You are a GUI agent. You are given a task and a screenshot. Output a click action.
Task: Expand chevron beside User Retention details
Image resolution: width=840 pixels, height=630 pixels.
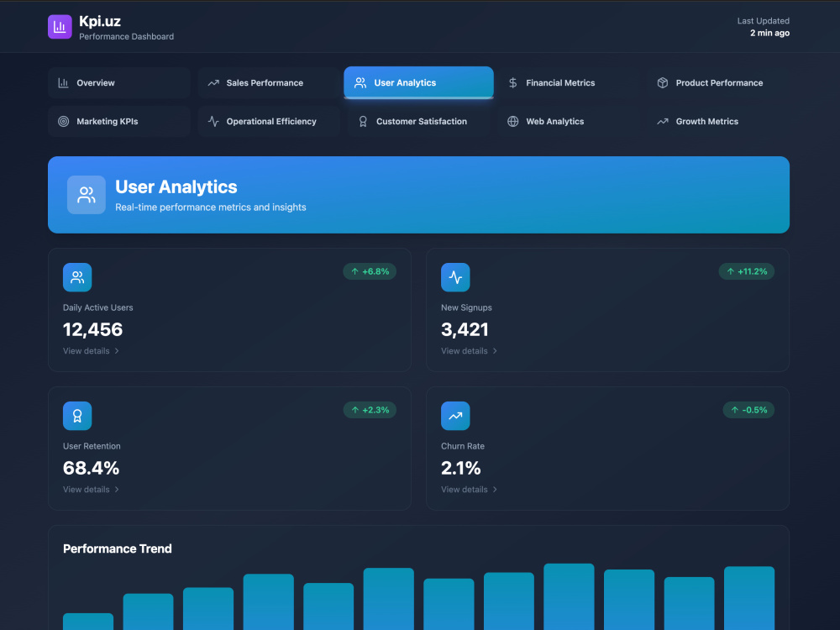(x=117, y=490)
